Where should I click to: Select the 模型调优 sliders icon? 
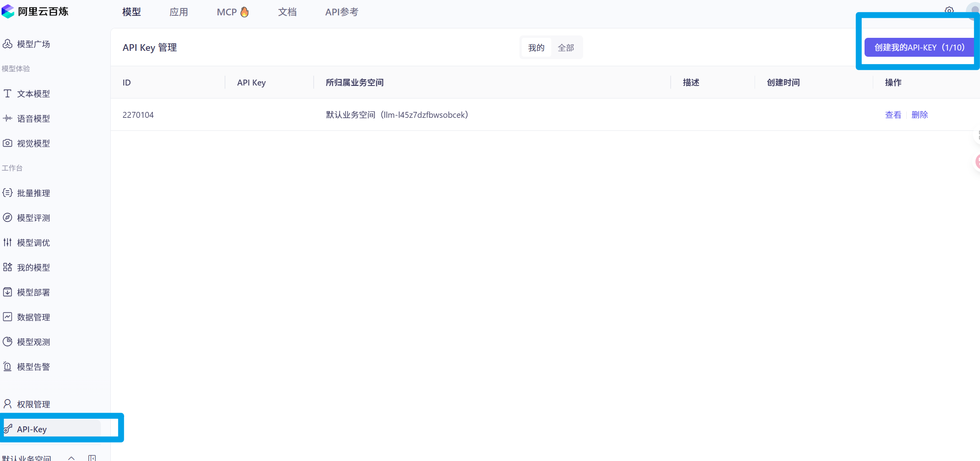pyautogui.click(x=7, y=242)
